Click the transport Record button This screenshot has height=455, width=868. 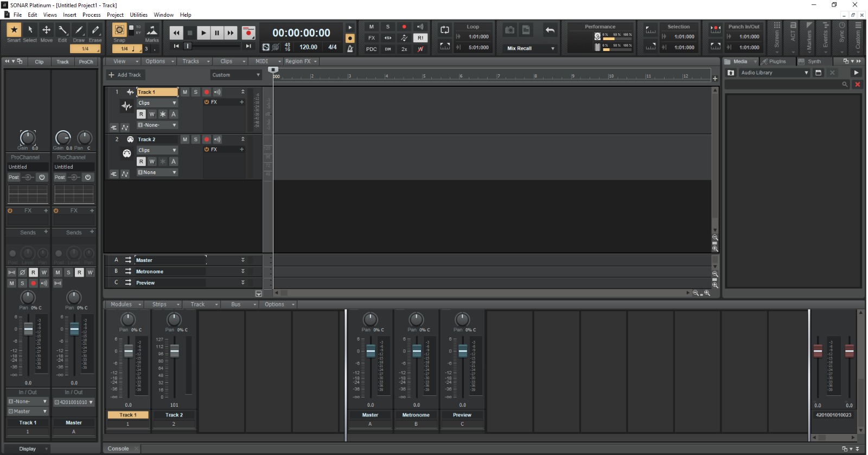tap(248, 33)
